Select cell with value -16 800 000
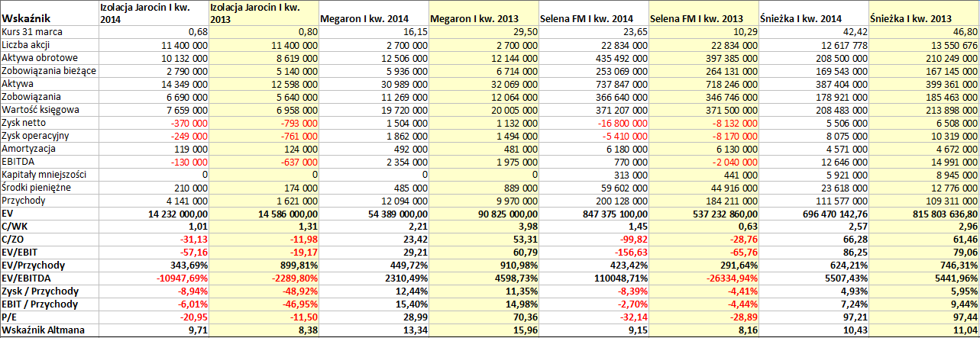Image resolution: width=980 pixels, height=338 pixels. pyautogui.click(x=593, y=123)
